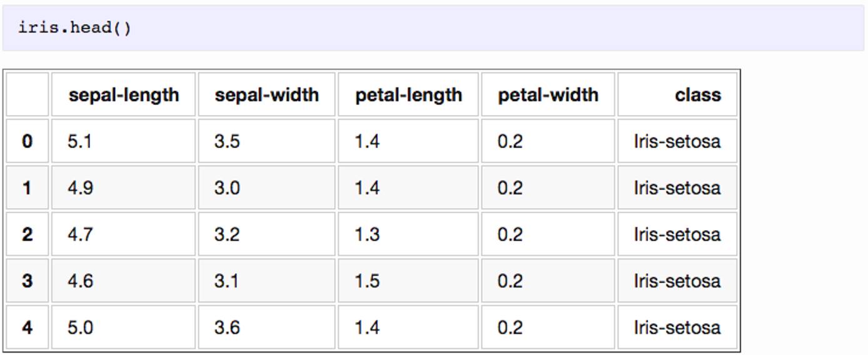Select row index 3
Image resolution: width=868 pixels, height=355 pixels.
[28, 281]
